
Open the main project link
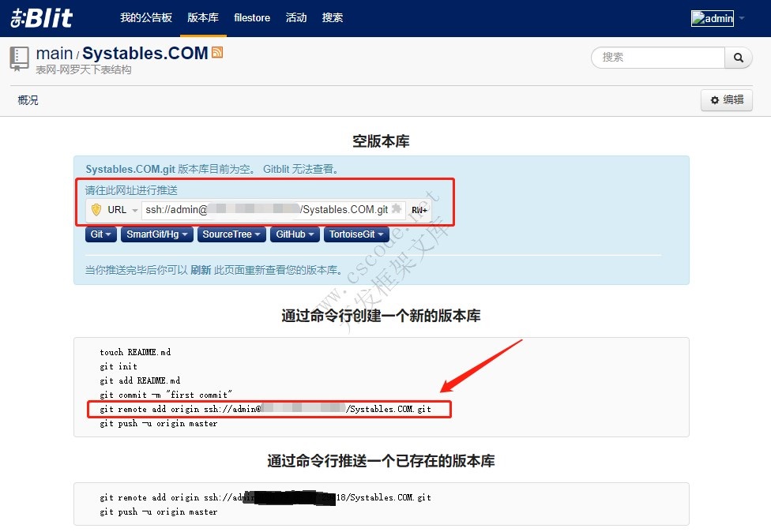(54, 53)
